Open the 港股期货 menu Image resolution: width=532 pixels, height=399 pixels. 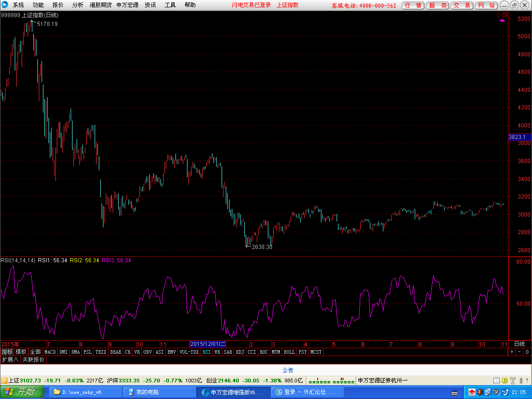coord(101,5)
